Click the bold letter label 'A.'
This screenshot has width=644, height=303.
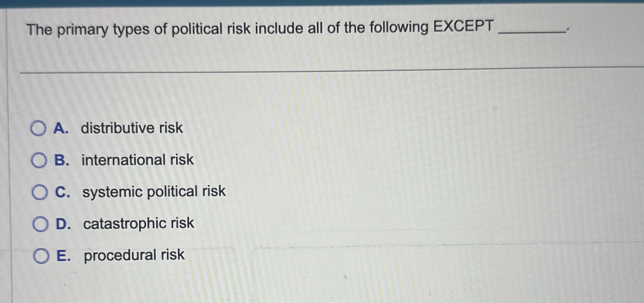coord(61,128)
